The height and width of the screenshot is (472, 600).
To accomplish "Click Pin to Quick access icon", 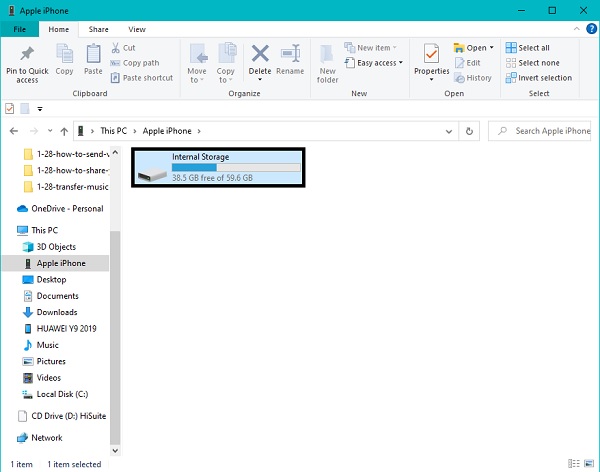I will (27, 54).
